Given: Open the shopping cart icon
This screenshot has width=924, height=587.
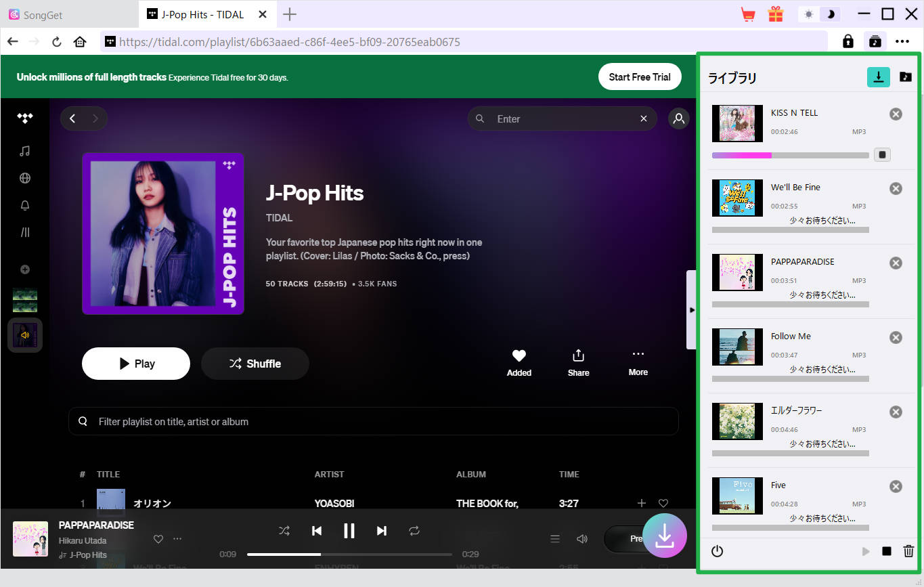Looking at the screenshot, I should pos(748,14).
